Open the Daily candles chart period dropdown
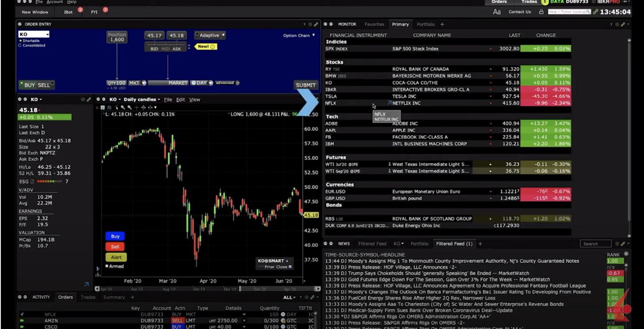 (142, 99)
